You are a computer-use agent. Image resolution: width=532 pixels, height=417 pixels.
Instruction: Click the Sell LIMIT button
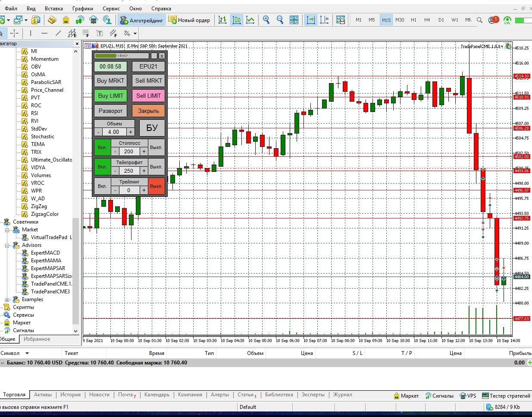[148, 96]
